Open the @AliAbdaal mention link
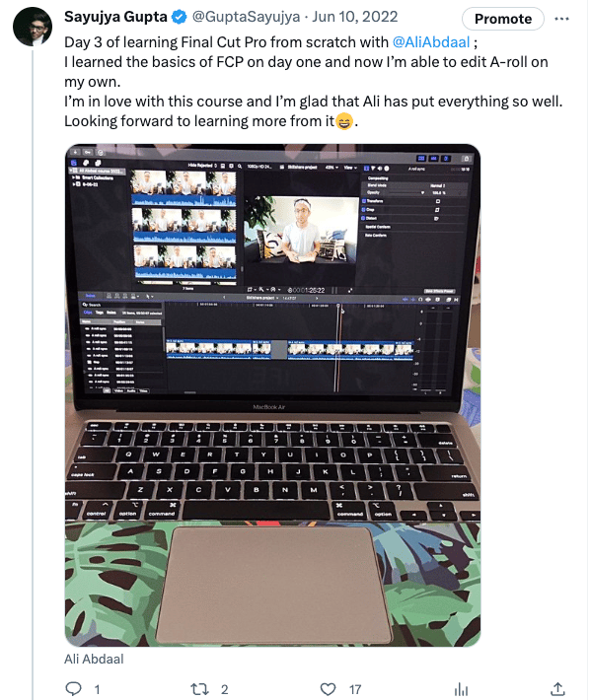 (431, 42)
